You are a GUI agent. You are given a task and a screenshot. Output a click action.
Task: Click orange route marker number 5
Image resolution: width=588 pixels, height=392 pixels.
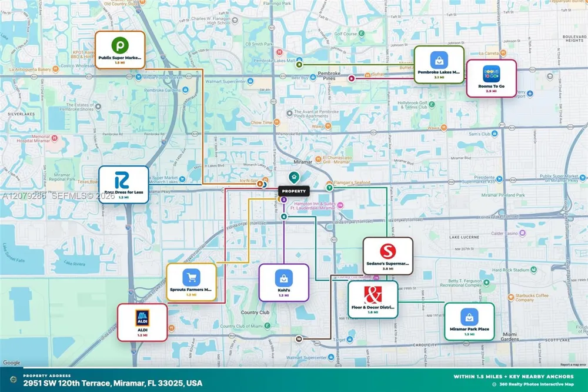(x=260, y=184)
